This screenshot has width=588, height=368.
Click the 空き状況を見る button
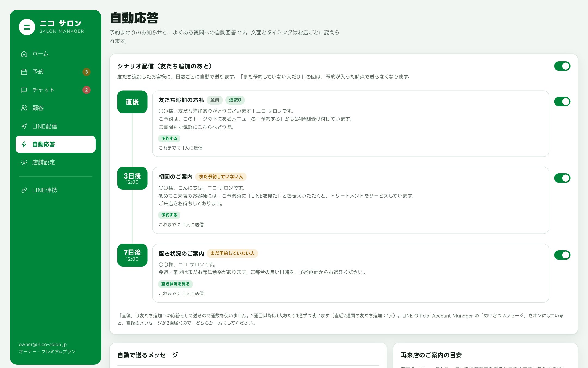click(176, 284)
